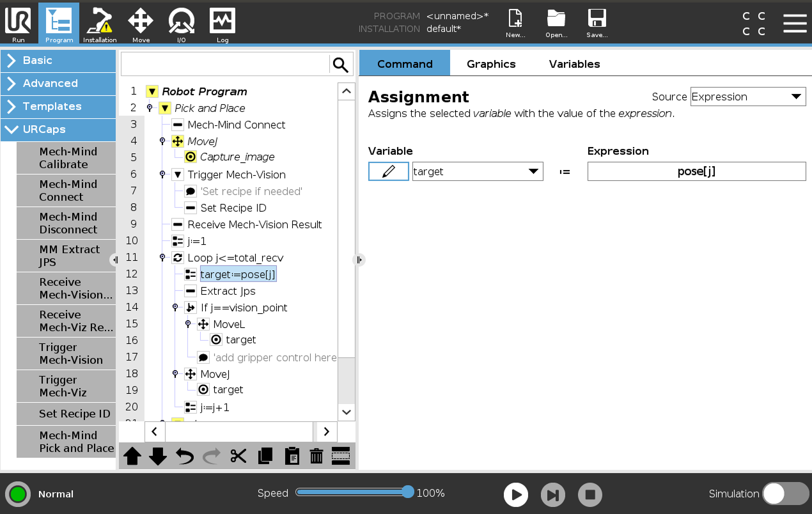Switch to the Variables tab
812x514 pixels.
(x=574, y=64)
